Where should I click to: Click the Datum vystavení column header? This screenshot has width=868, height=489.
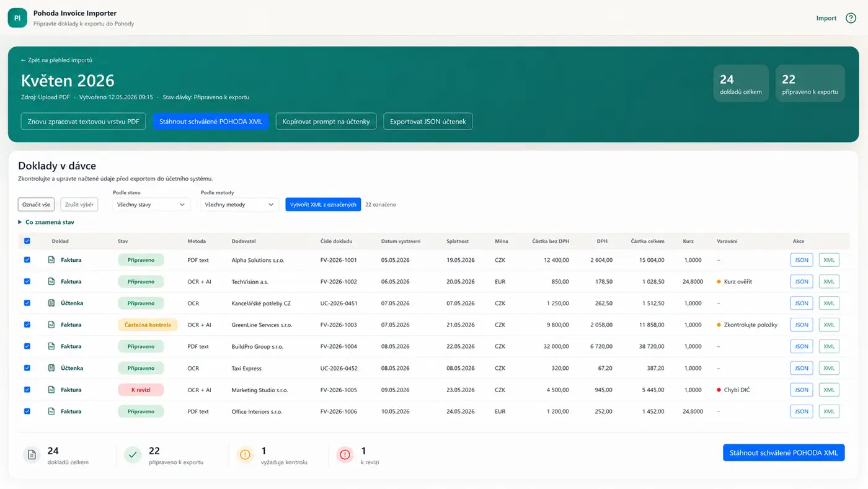coord(401,241)
